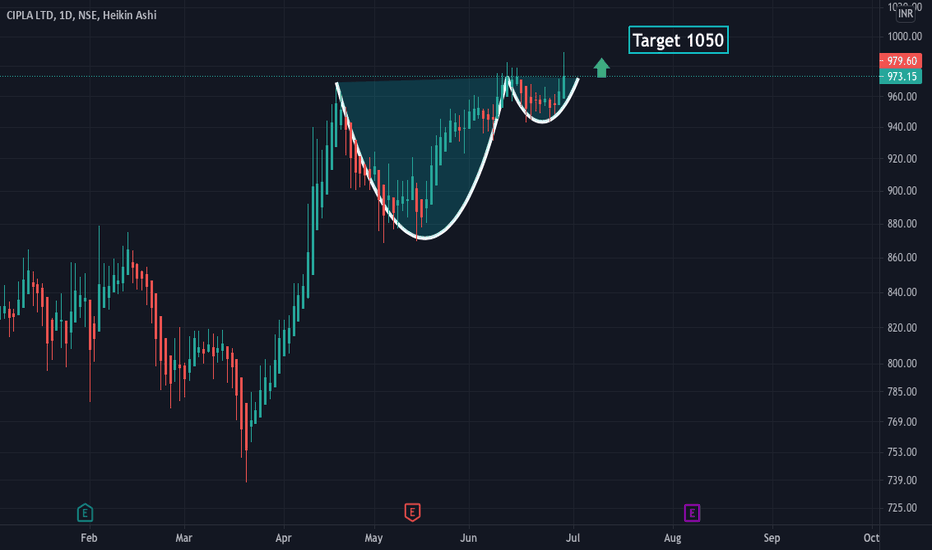Image resolution: width=932 pixels, height=550 pixels.
Task: Click the Sep label on time axis
Action: (772, 538)
